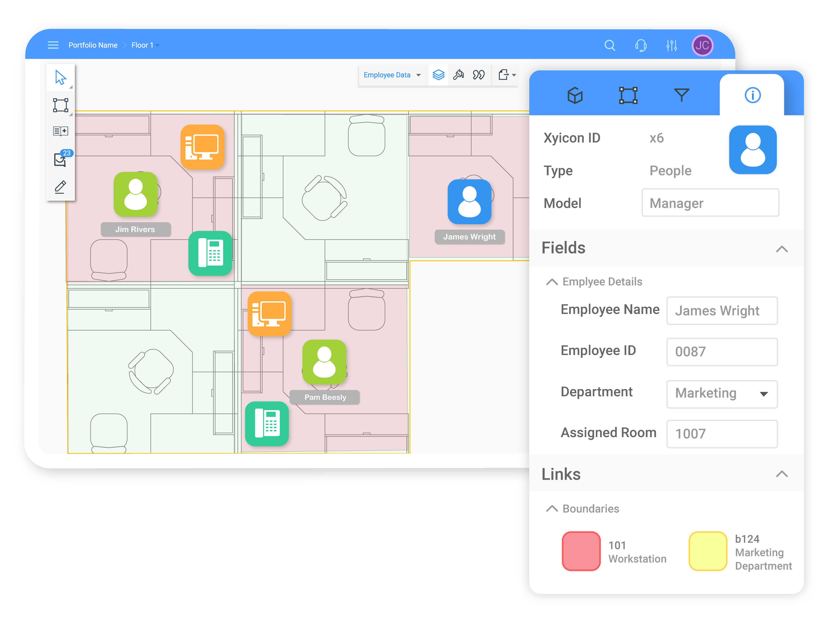This screenshot has height=622, width=840.
Task: Open the Employee Data dropdown
Action: [x=392, y=75]
